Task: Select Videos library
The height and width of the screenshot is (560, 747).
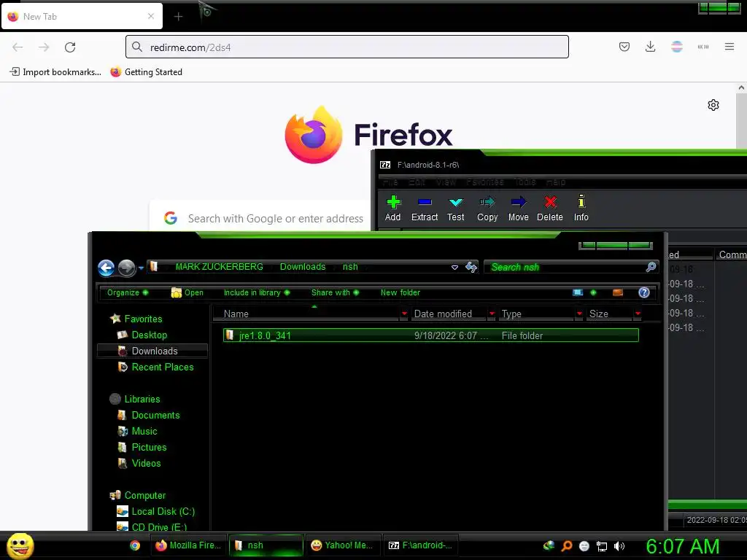Action: pos(146,463)
